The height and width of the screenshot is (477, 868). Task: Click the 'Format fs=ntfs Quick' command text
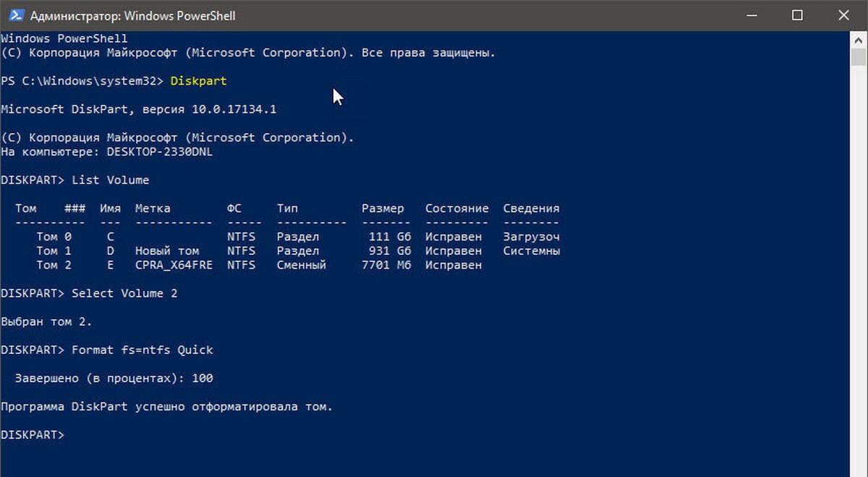[x=142, y=350]
